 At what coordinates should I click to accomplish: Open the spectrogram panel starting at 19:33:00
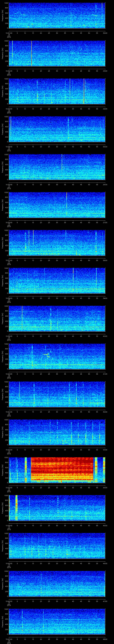(x=57, y=91)
